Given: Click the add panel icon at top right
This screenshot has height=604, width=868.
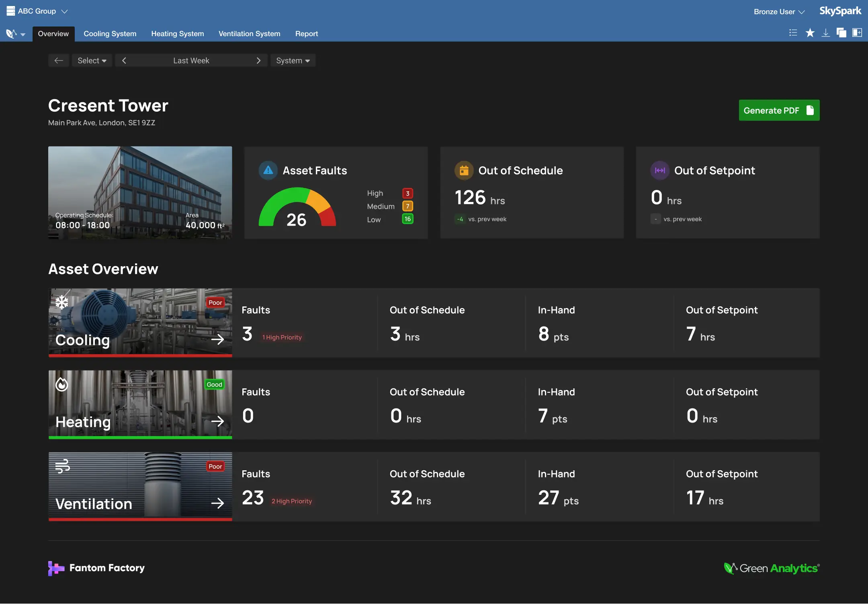Looking at the screenshot, I should click(x=858, y=33).
